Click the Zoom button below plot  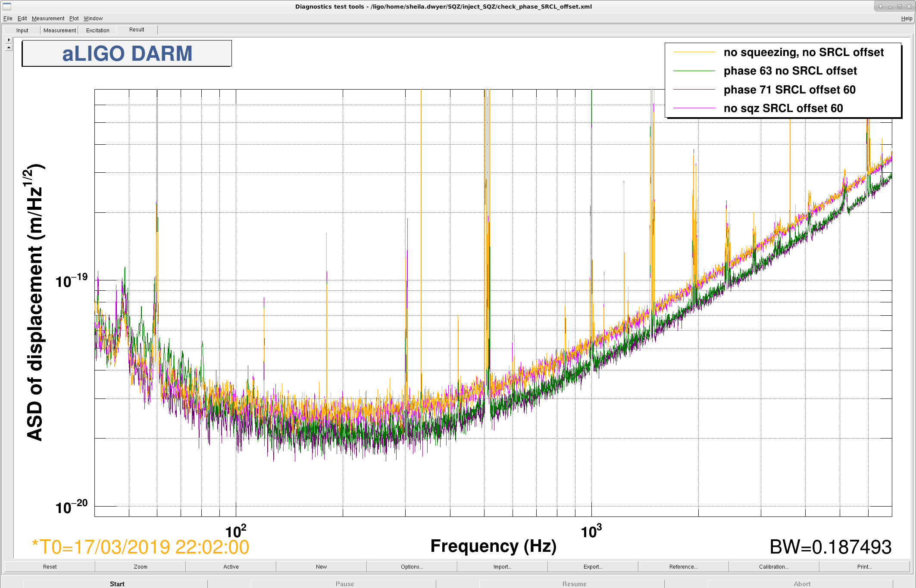pos(141,566)
